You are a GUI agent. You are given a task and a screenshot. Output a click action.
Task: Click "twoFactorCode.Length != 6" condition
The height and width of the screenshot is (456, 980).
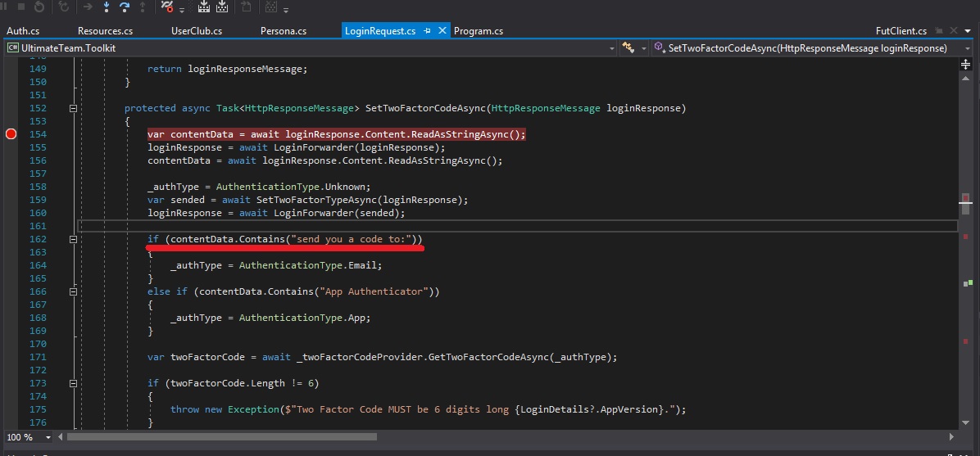tap(242, 383)
